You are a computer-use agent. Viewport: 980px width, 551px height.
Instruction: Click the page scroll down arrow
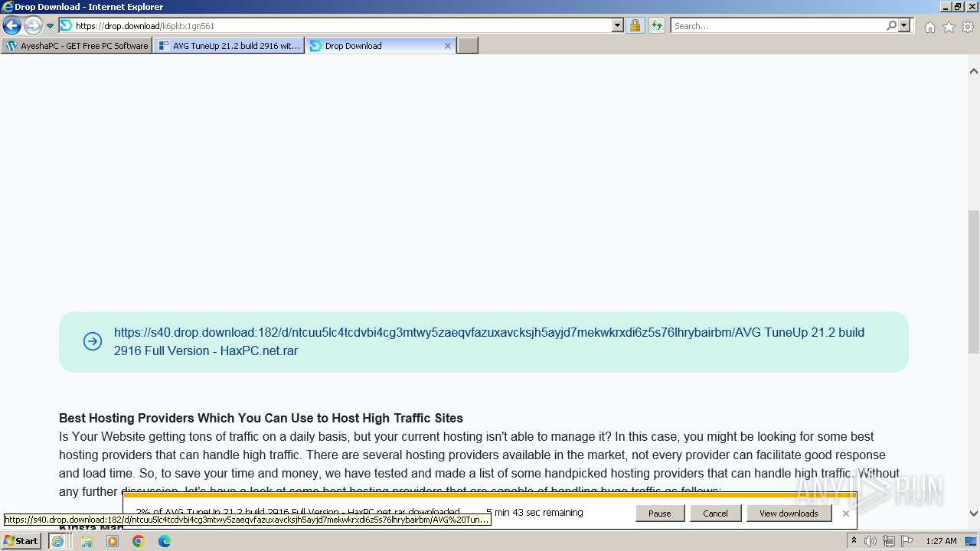click(x=973, y=514)
